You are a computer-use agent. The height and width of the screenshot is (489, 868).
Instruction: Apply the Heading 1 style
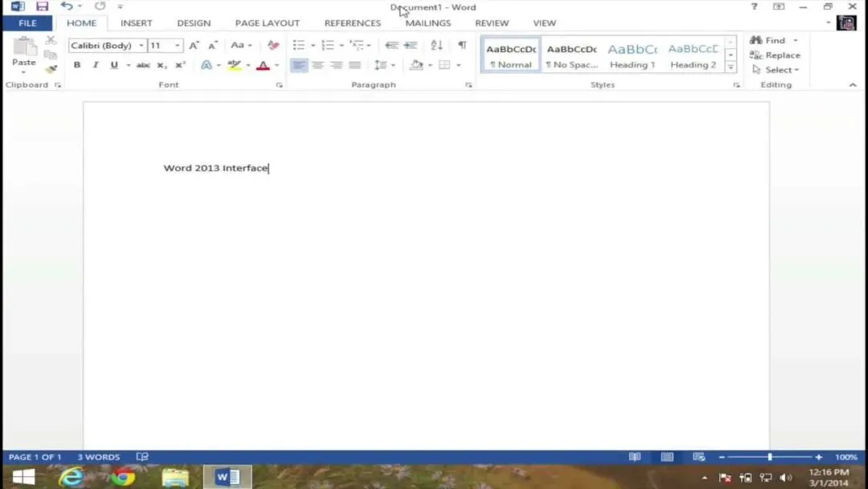coord(633,55)
